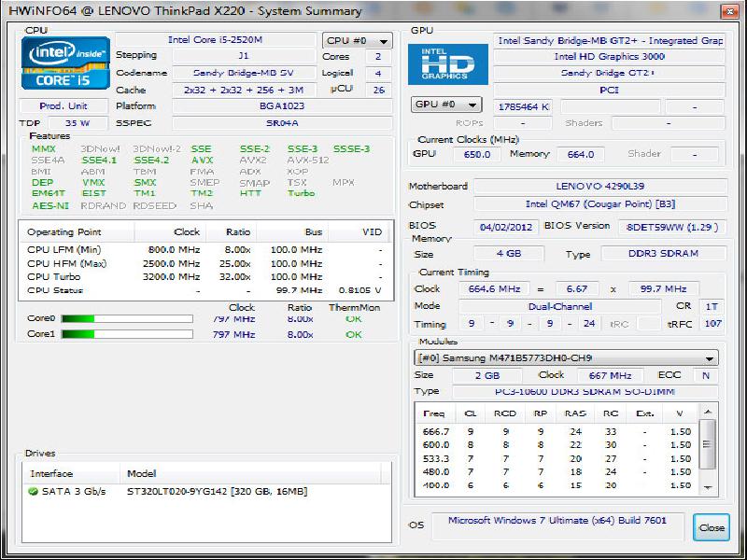Viewport: 747px width, 560px height.
Task: Click the 666.7 frequency row in timings table
Action: tap(557, 432)
